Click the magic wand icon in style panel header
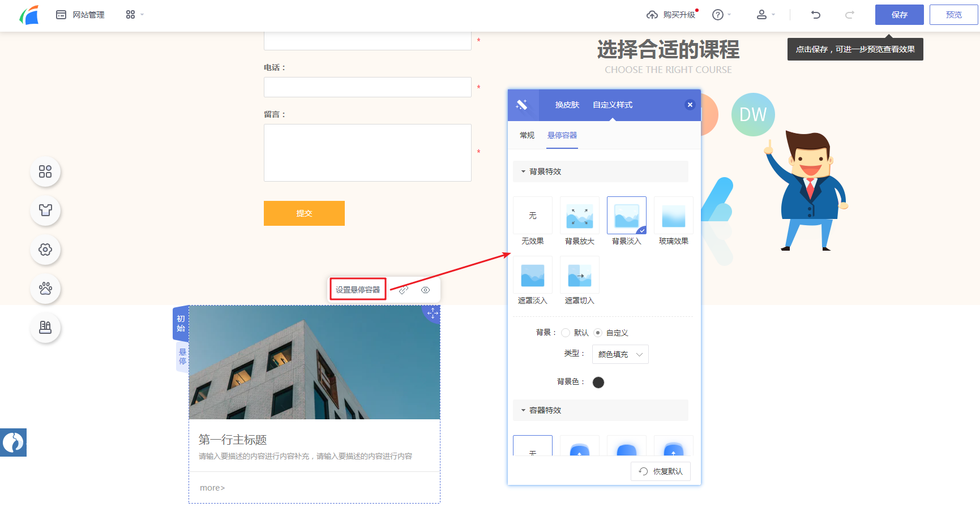The image size is (980, 507). pos(521,105)
